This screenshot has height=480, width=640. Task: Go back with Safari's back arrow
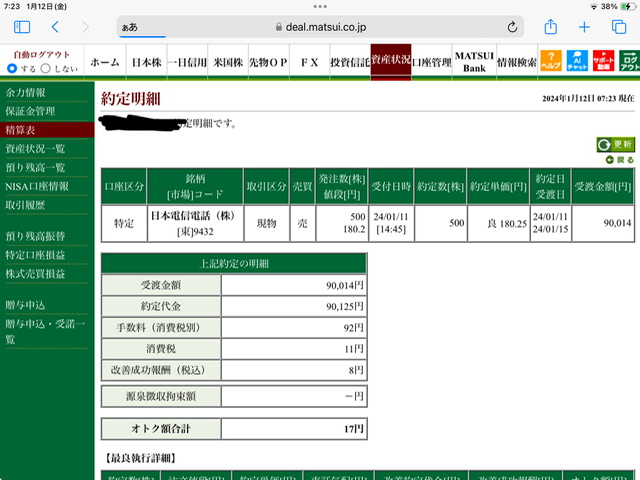pos(56,27)
